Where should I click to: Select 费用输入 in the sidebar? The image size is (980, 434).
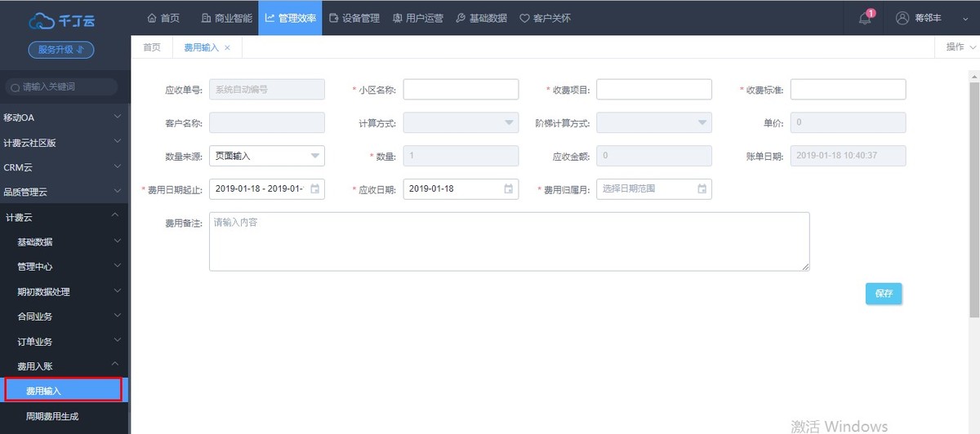click(65, 392)
